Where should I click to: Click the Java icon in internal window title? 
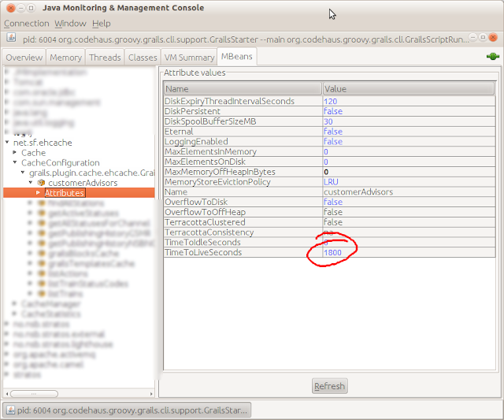coord(11,38)
